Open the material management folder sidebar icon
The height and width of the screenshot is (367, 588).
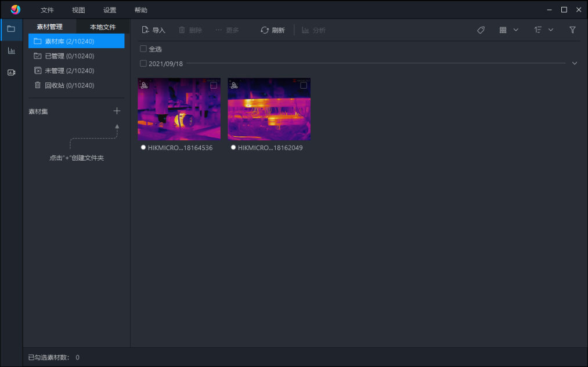point(11,29)
